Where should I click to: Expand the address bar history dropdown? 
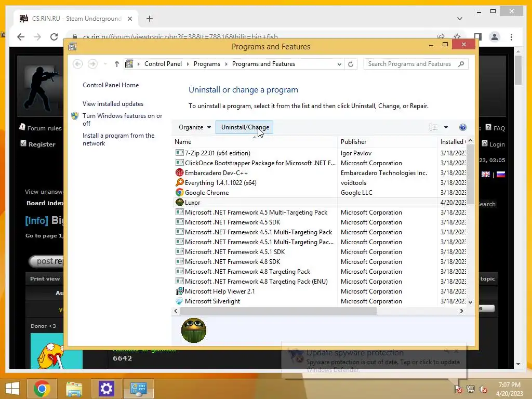[339, 64]
